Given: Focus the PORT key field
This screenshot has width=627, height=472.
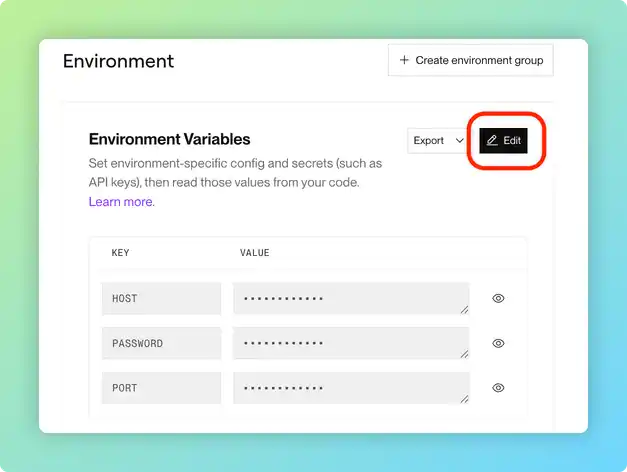Looking at the screenshot, I should [x=161, y=388].
